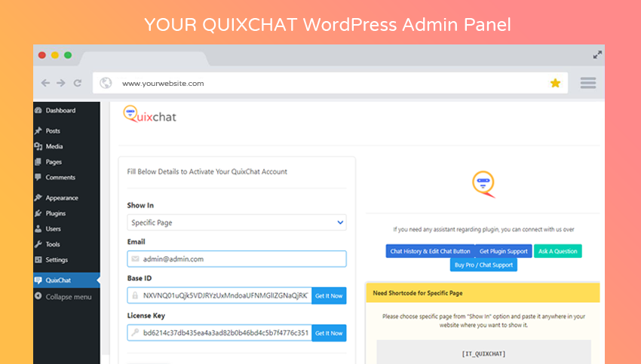641x364 pixels.
Task: Click the Settings sliders icon
Action: click(38, 260)
